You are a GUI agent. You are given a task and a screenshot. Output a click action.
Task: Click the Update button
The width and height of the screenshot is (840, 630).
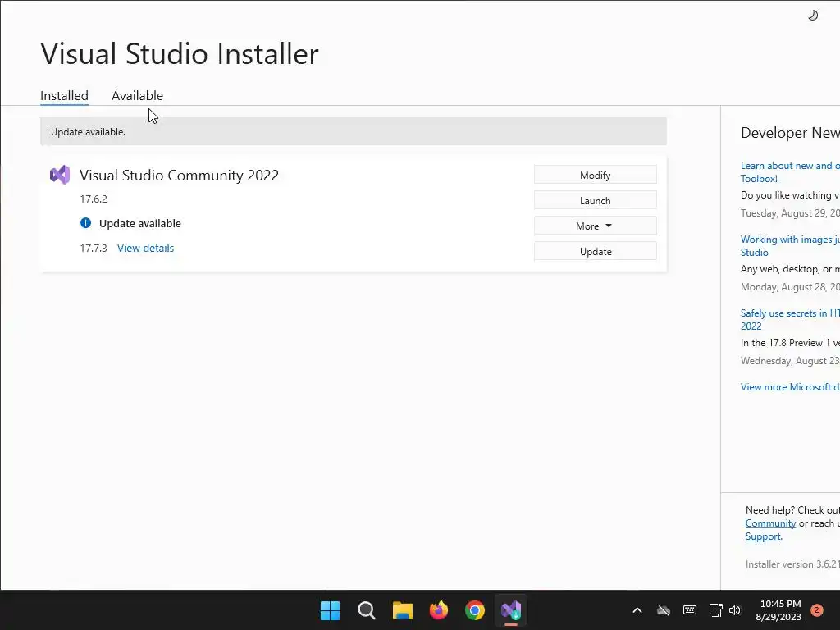point(596,251)
